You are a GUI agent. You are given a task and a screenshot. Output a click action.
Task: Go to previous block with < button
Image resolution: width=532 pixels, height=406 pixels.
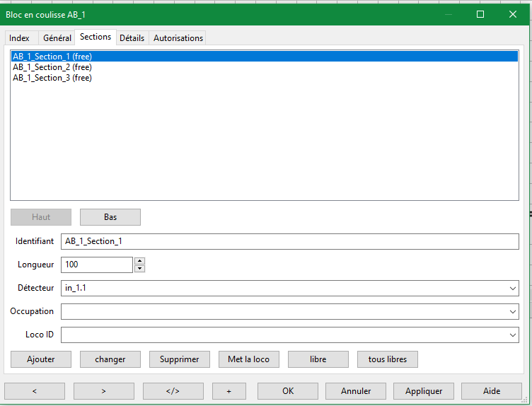point(35,391)
